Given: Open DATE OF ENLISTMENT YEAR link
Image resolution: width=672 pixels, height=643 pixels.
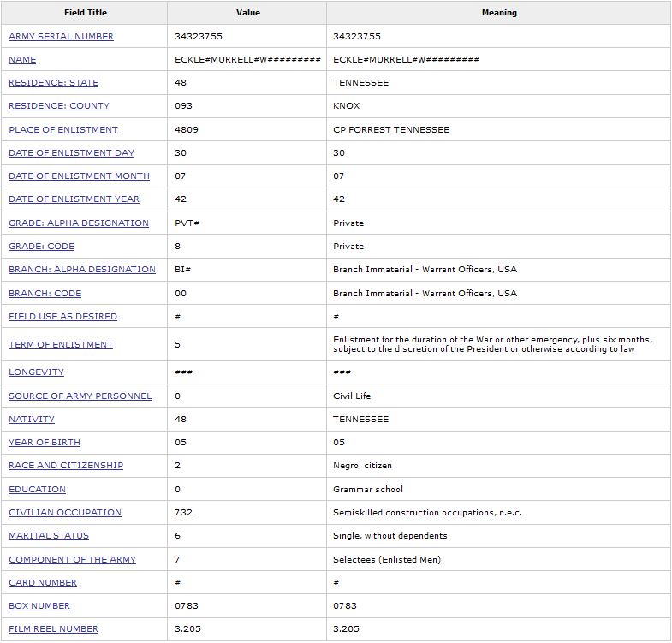Looking at the screenshot, I should tap(74, 199).
